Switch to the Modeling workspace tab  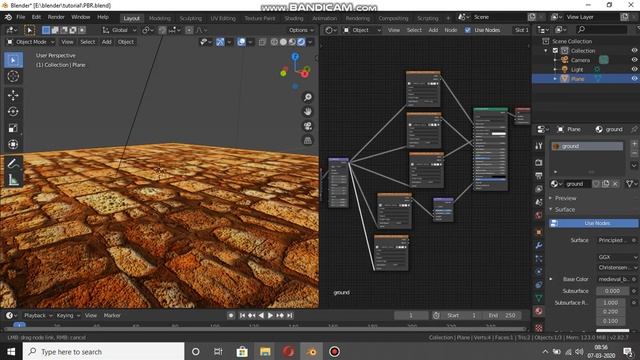160,18
